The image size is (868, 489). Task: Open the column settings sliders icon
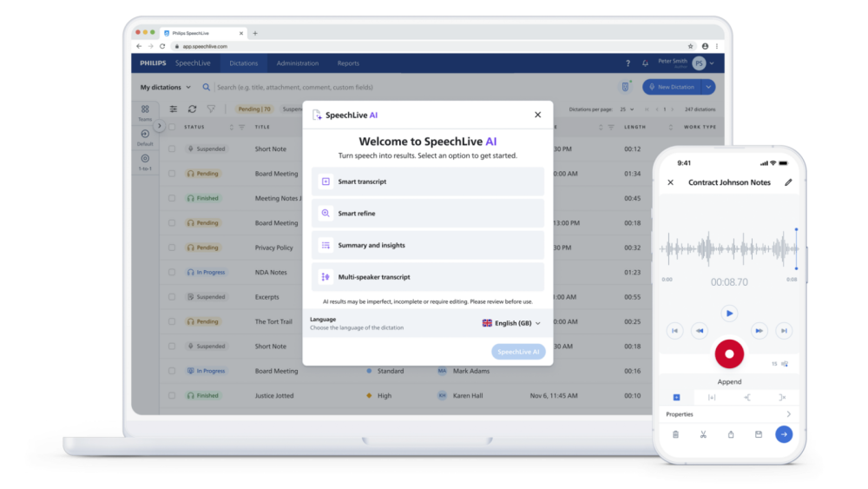coord(174,109)
